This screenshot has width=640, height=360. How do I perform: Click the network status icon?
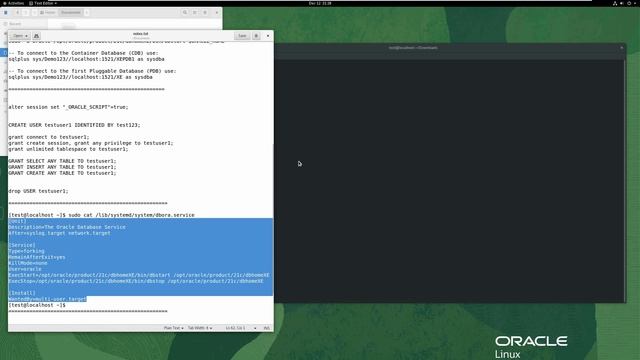[615, 3]
